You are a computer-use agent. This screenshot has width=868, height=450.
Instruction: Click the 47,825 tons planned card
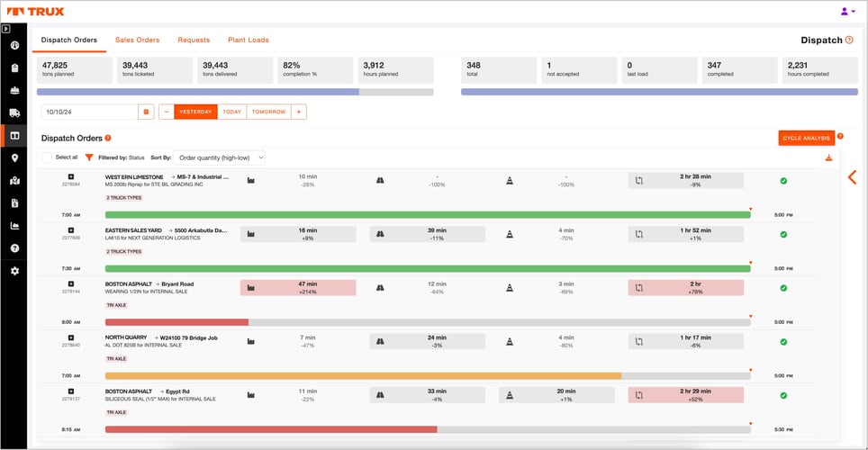pyautogui.click(x=75, y=70)
